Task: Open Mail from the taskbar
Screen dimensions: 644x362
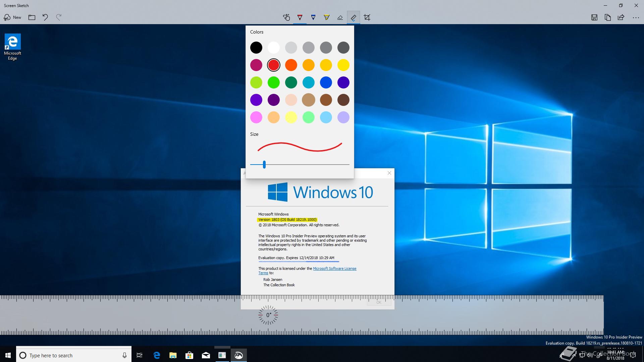Action: 206,355
